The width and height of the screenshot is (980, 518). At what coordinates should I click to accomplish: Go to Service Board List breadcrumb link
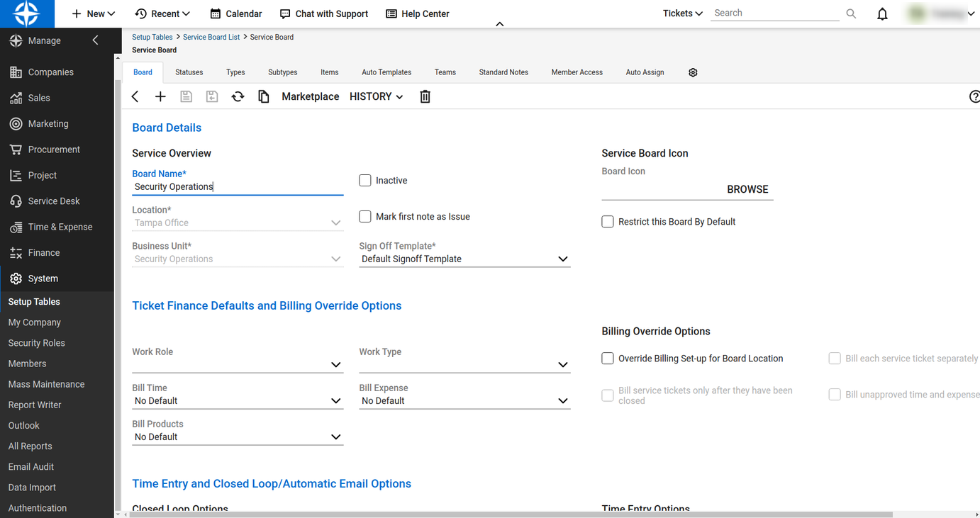click(211, 37)
